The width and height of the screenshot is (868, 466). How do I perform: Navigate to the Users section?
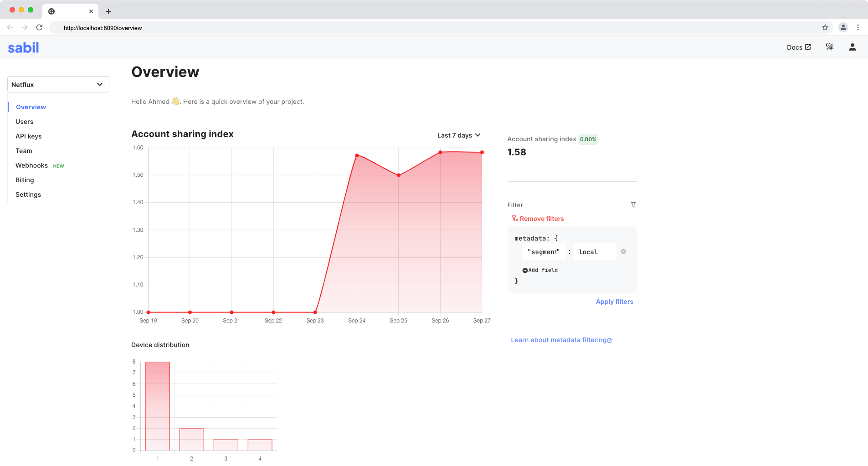point(24,122)
